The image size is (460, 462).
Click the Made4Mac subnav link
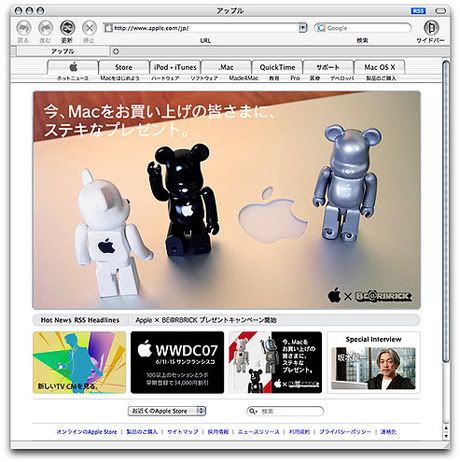[244, 78]
